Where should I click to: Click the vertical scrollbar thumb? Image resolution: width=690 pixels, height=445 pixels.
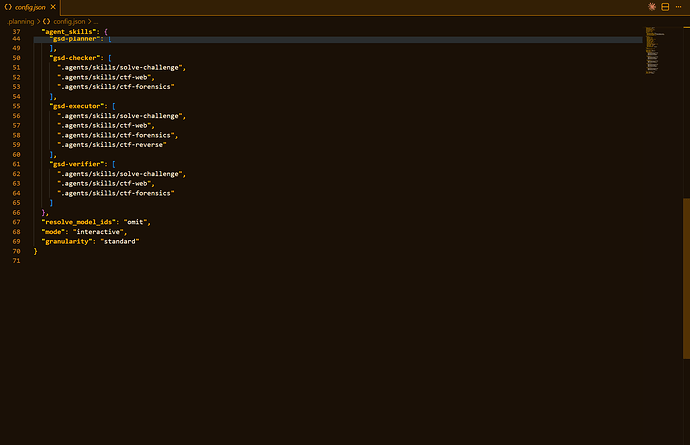tap(686, 278)
